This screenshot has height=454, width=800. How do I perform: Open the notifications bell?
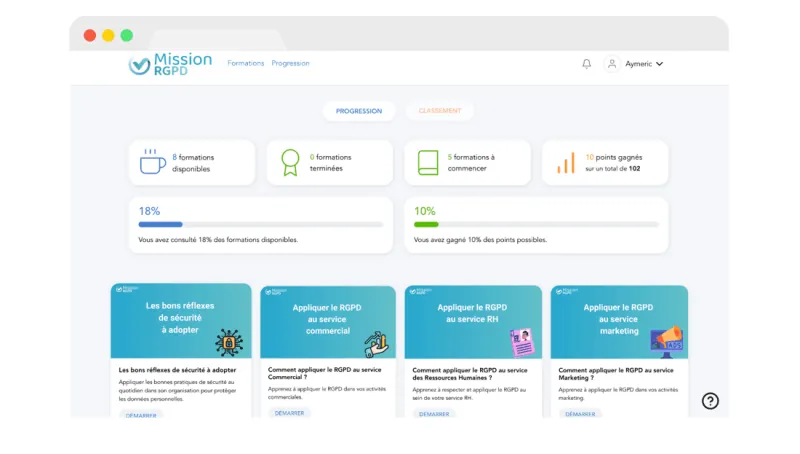[x=587, y=64]
